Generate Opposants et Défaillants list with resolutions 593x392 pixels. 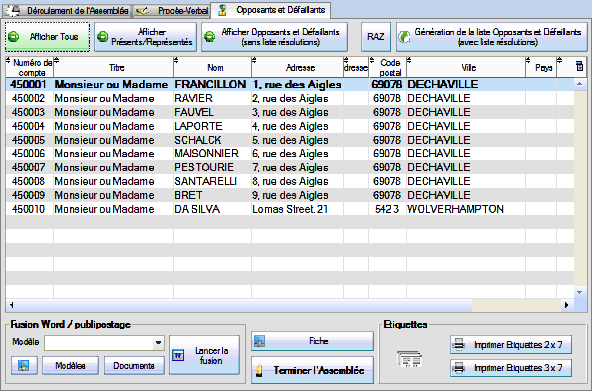(x=491, y=37)
